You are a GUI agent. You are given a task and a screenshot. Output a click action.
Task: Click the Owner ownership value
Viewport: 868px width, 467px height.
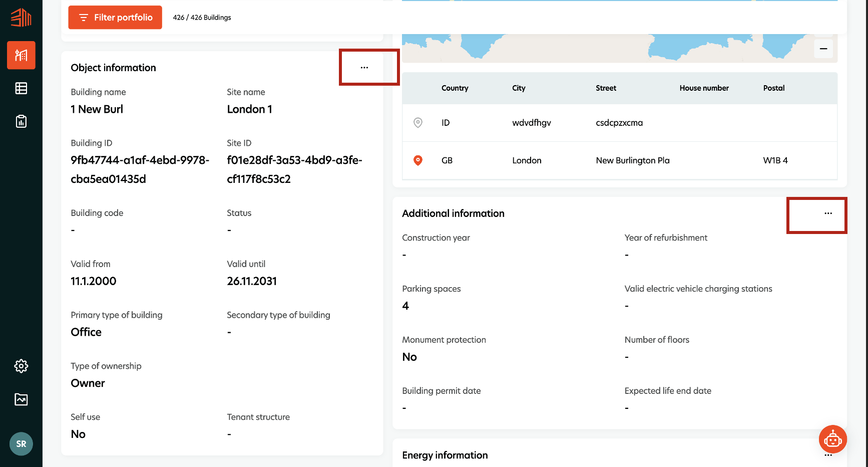pos(88,383)
